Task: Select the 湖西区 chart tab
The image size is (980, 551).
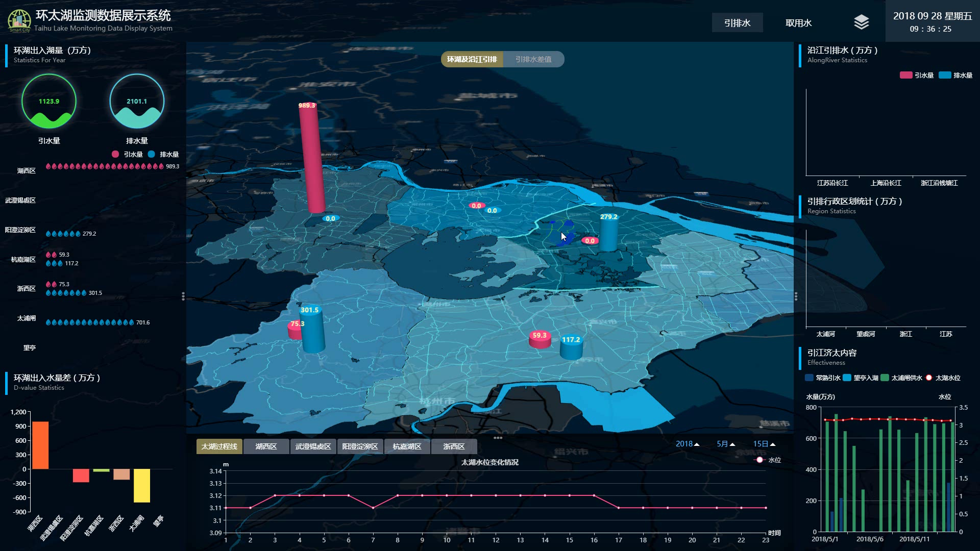Action: [x=266, y=446]
